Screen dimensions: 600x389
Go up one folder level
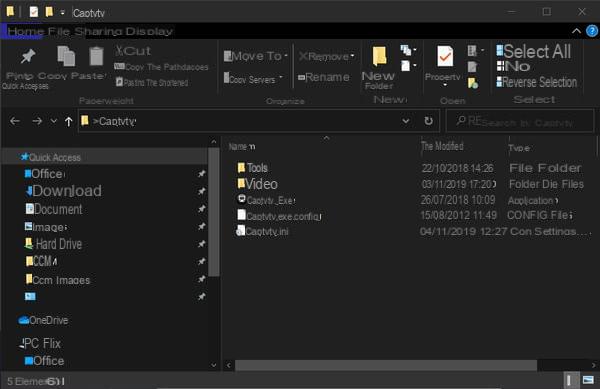coord(68,122)
